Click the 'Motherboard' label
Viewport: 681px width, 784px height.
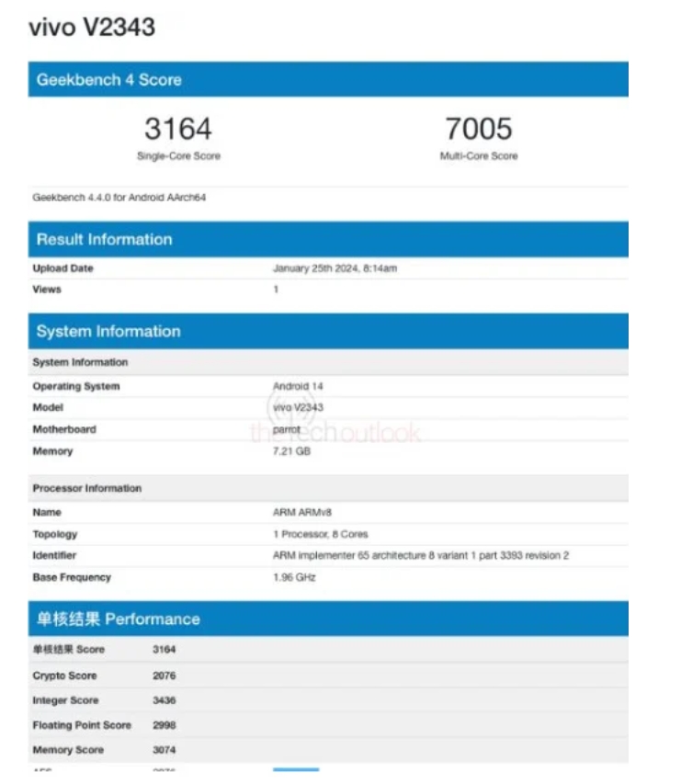coord(64,429)
